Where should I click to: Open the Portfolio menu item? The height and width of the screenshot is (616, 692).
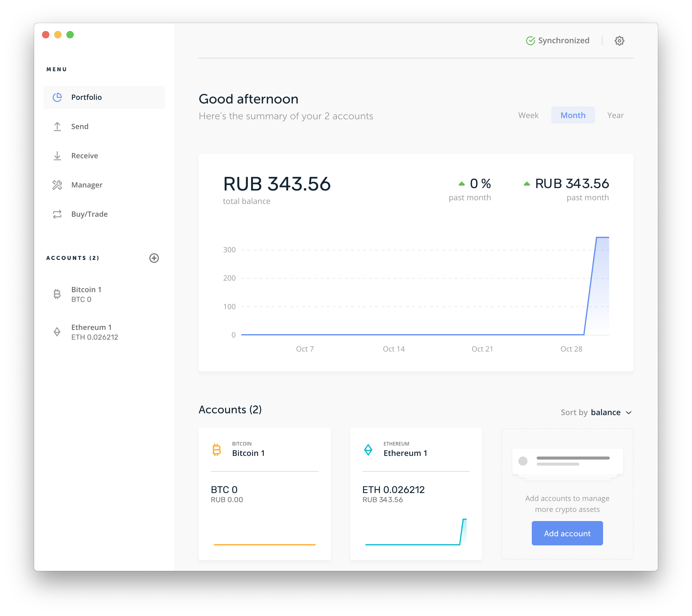104,97
